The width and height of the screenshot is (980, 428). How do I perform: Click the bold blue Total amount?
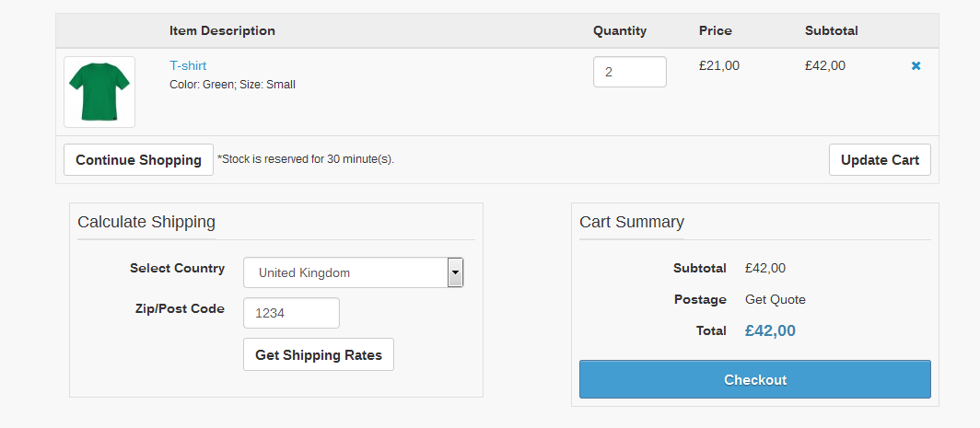click(x=770, y=330)
